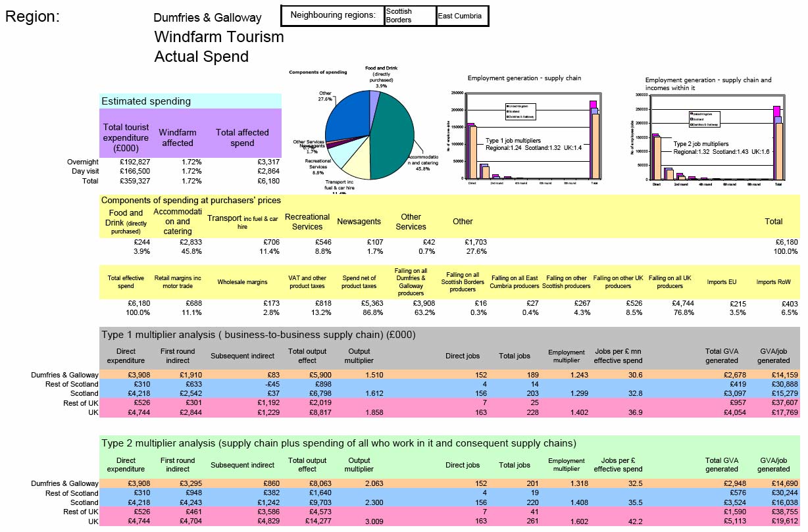This screenshot has width=808, height=532.
Task: Select the Total tourist expenditure (£000) header
Action: (x=126, y=137)
